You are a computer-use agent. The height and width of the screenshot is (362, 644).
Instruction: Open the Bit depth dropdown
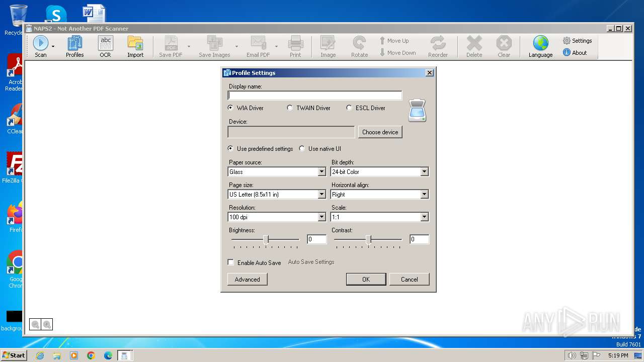point(379,172)
